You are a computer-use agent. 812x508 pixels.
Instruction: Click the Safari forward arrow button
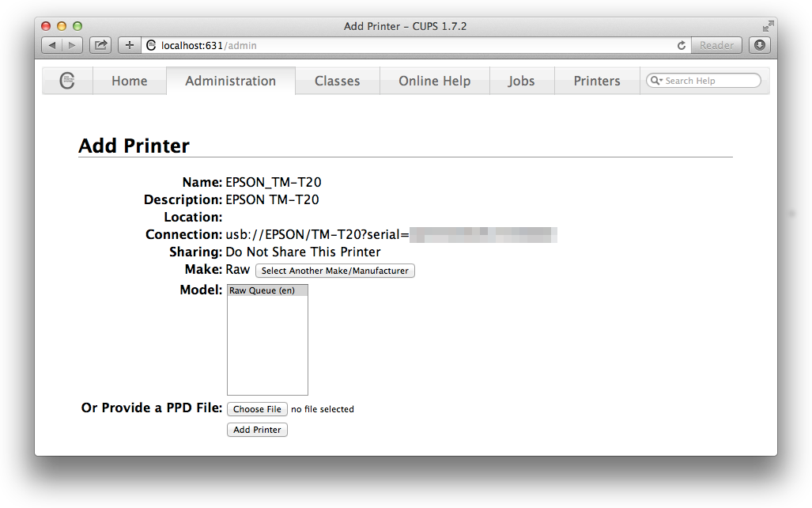pos(72,45)
